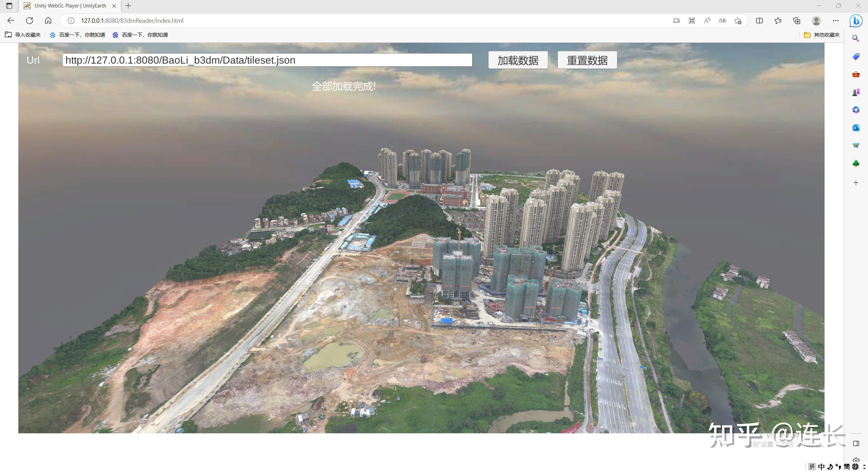
Task: Add this page to favorites star
Action: [x=738, y=21]
